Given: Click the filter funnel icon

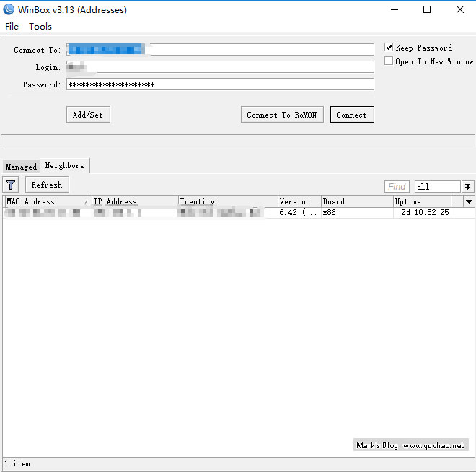Looking at the screenshot, I should tap(11, 185).
